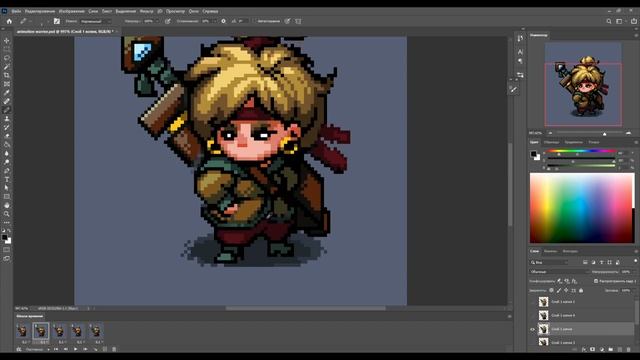Open the 'Фильтр' menu
Viewport: 640px width, 360px height.
point(147,11)
